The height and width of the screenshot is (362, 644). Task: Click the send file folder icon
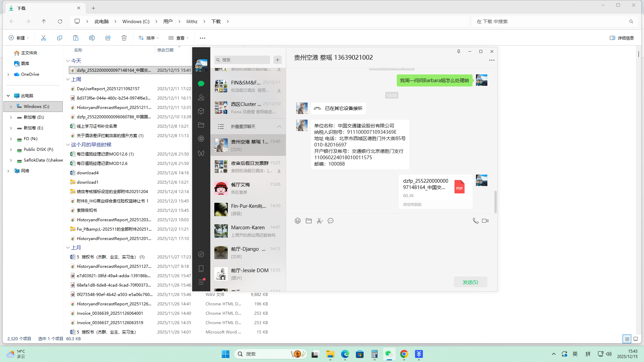click(x=309, y=221)
